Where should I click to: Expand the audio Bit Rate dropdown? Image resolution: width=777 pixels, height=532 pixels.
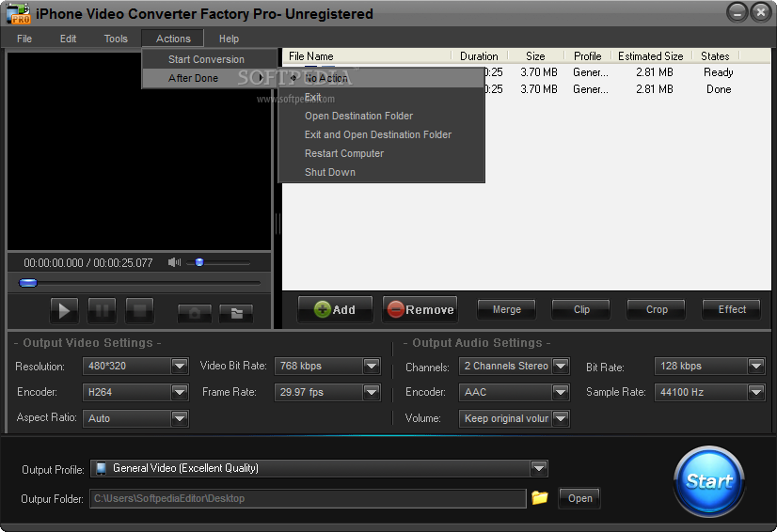point(756,366)
